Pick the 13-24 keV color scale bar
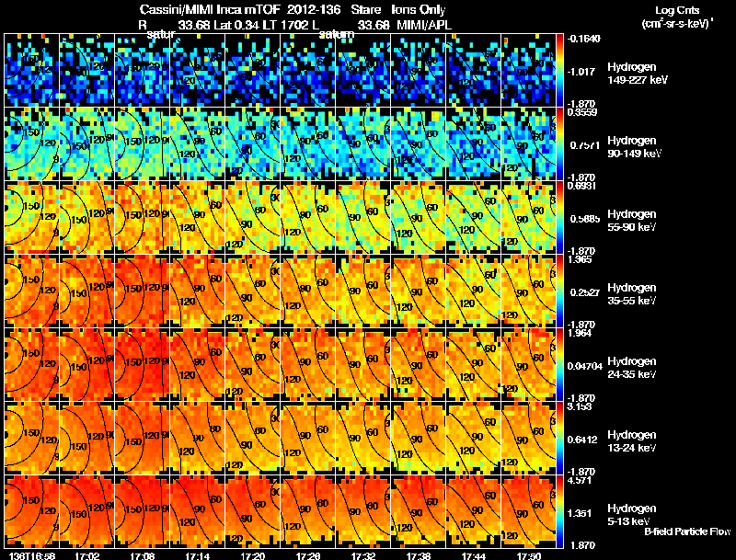Viewport: 736px width, 560px height. [559, 439]
